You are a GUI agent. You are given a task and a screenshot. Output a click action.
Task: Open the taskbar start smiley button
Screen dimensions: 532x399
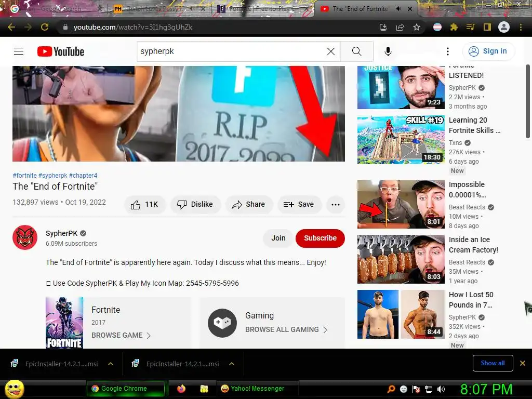14,389
